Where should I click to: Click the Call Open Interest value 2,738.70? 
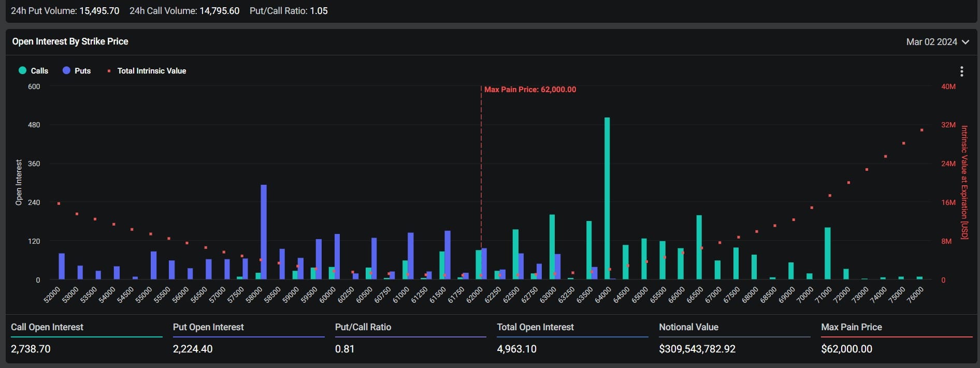31,349
